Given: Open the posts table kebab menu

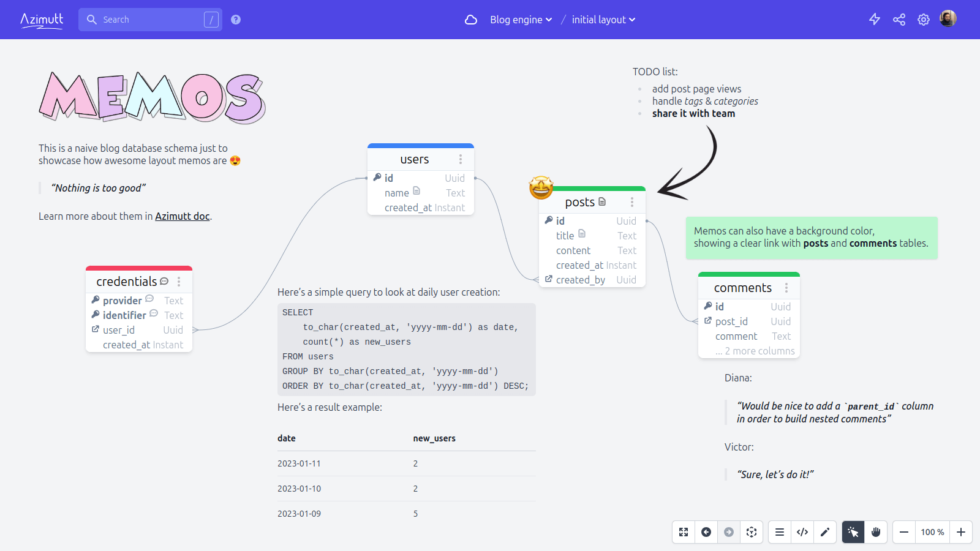Looking at the screenshot, I should [x=632, y=202].
